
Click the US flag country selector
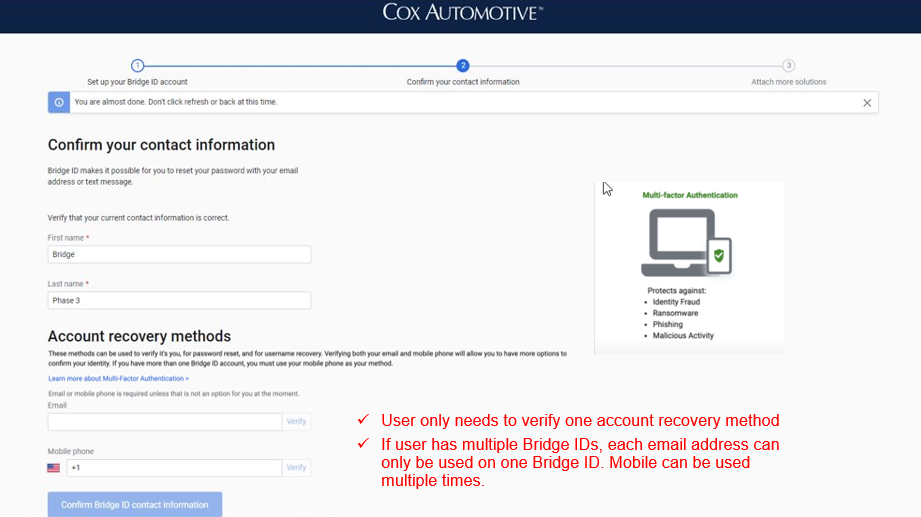(x=53, y=468)
